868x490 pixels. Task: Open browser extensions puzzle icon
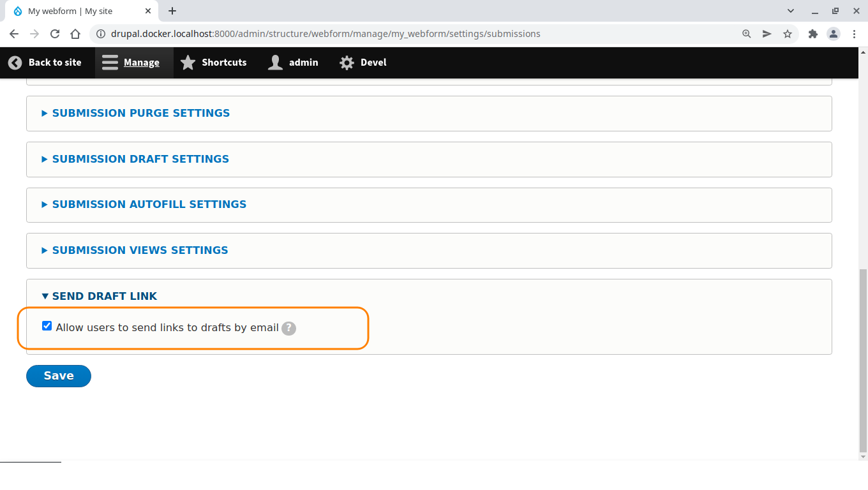[x=812, y=33]
